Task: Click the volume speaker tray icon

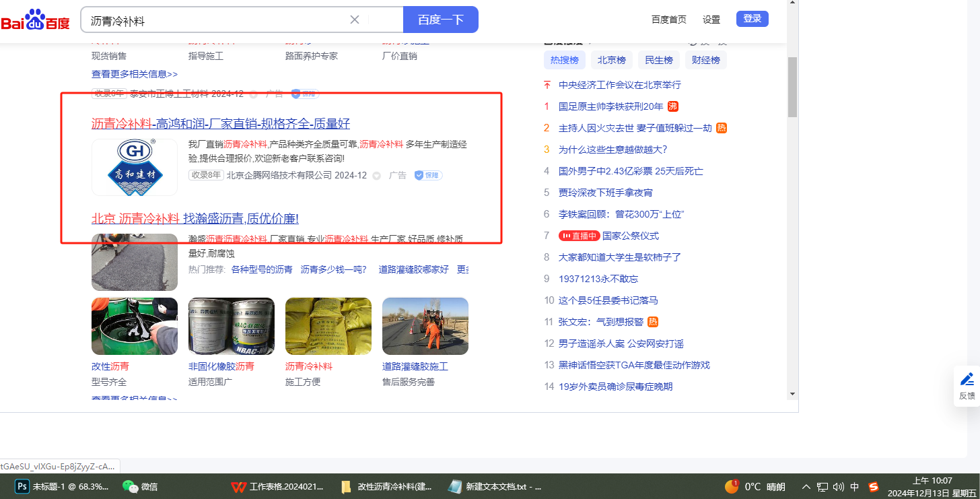Action: pos(838,486)
